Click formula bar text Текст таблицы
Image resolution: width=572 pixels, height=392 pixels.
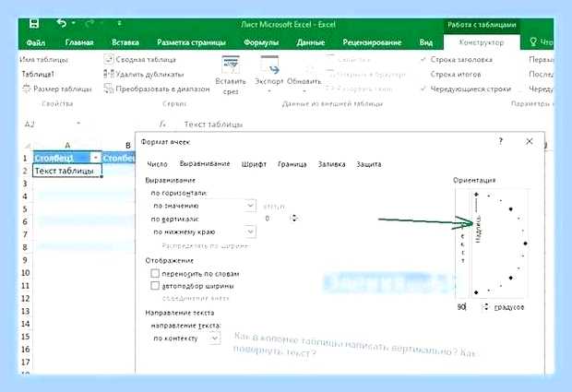click(213, 125)
